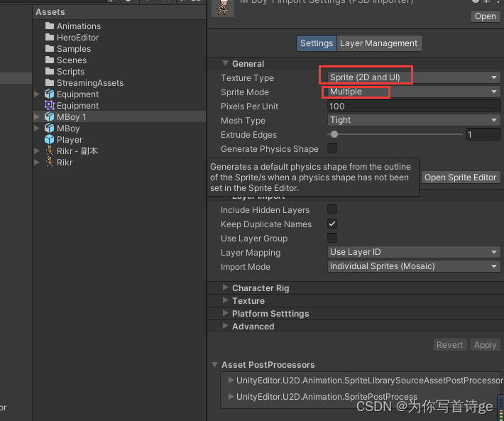504x421 pixels.
Task: Select the Player asset name
Action: click(x=70, y=140)
